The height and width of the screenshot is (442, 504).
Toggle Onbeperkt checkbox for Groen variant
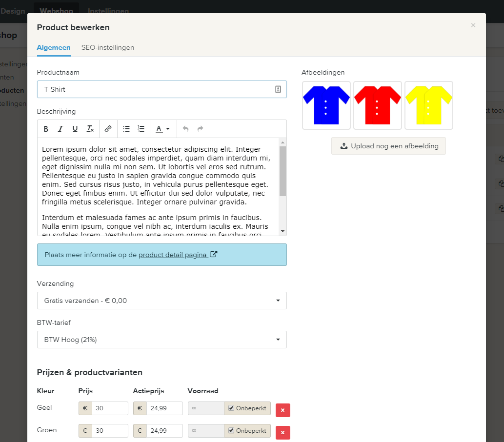click(231, 430)
